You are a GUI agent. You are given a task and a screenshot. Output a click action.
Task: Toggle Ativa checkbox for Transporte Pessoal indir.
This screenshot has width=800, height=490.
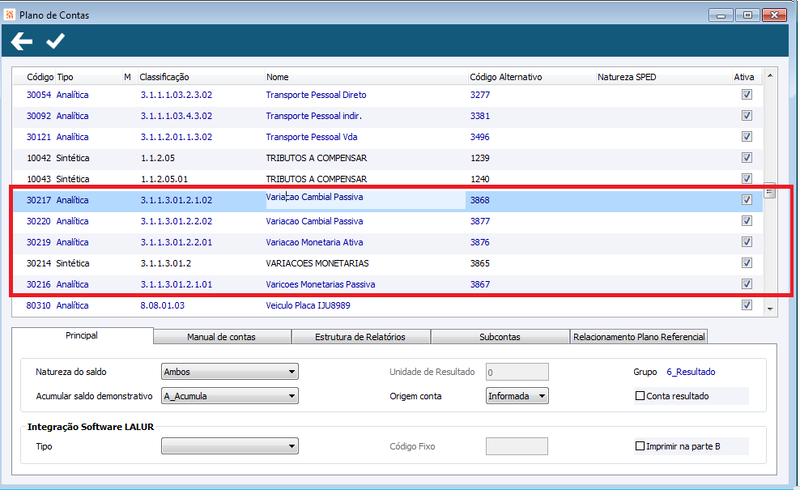pyautogui.click(x=746, y=115)
